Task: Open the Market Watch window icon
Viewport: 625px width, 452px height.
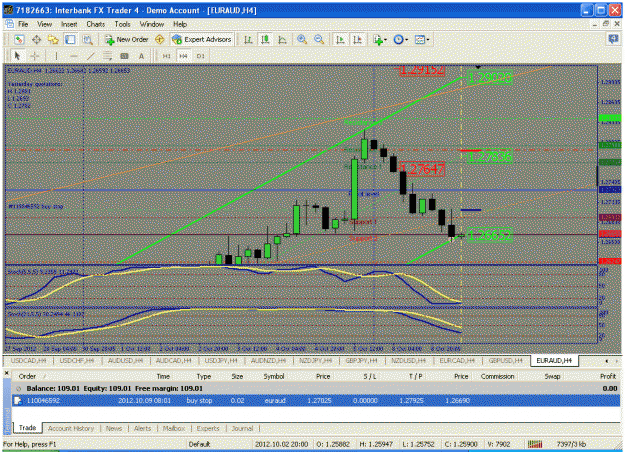Action: tap(36, 39)
